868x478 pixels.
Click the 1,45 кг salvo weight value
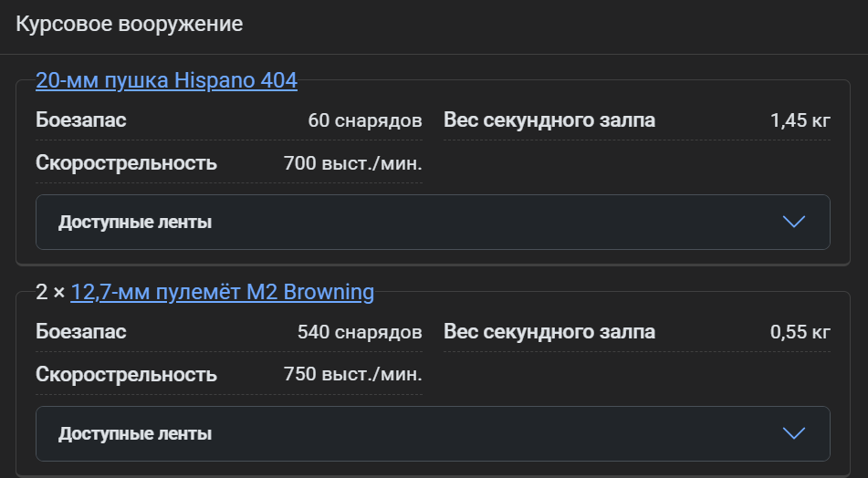coord(800,120)
